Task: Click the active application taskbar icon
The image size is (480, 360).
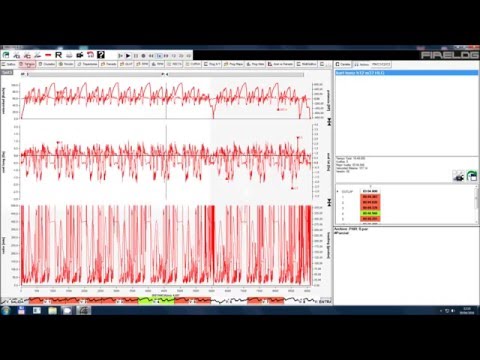Action: (x=83, y=311)
